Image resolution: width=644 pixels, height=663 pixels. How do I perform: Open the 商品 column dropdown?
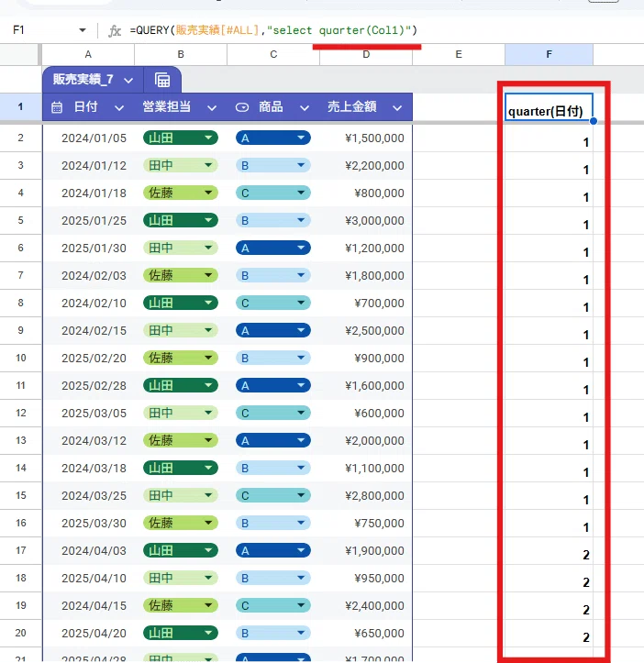305,108
